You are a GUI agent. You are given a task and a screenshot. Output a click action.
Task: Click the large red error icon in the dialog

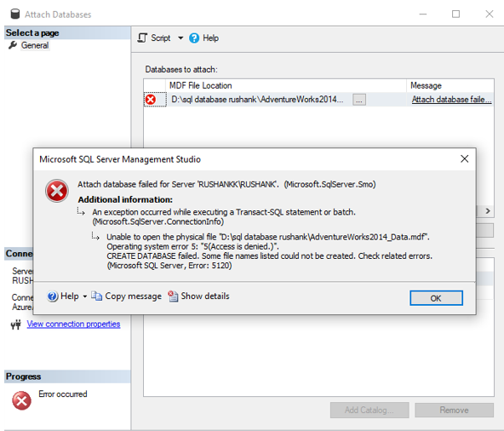57,191
